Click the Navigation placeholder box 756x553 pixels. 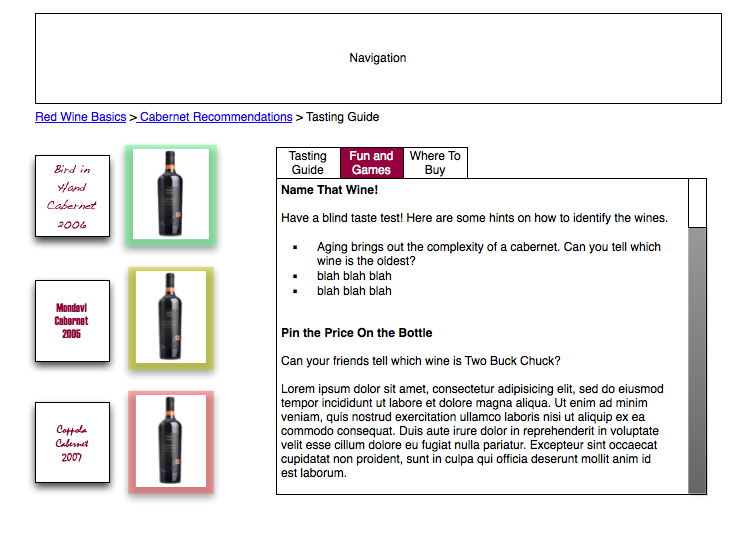coord(378,58)
